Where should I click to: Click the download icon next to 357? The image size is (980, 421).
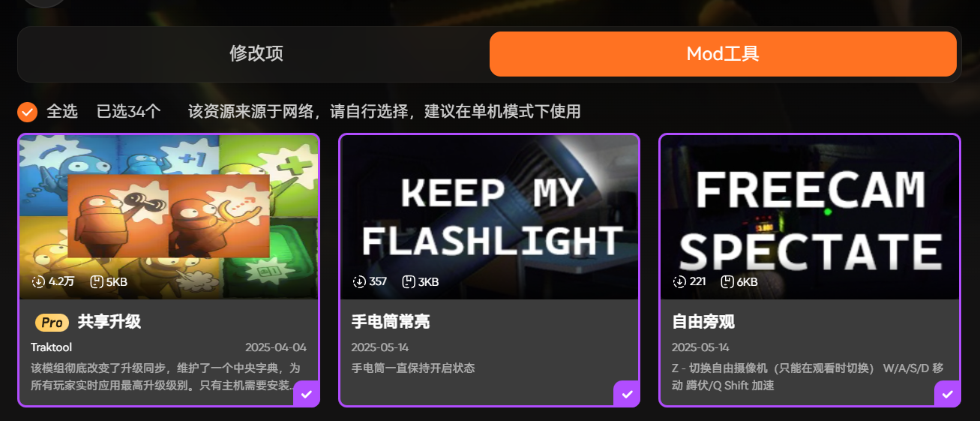coord(359,282)
